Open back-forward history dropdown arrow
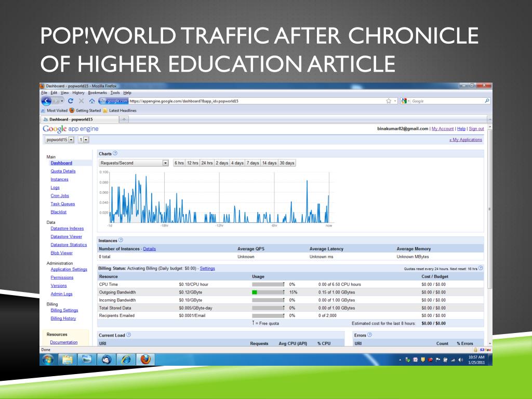This screenshot has height=399, width=532. coord(62,101)
